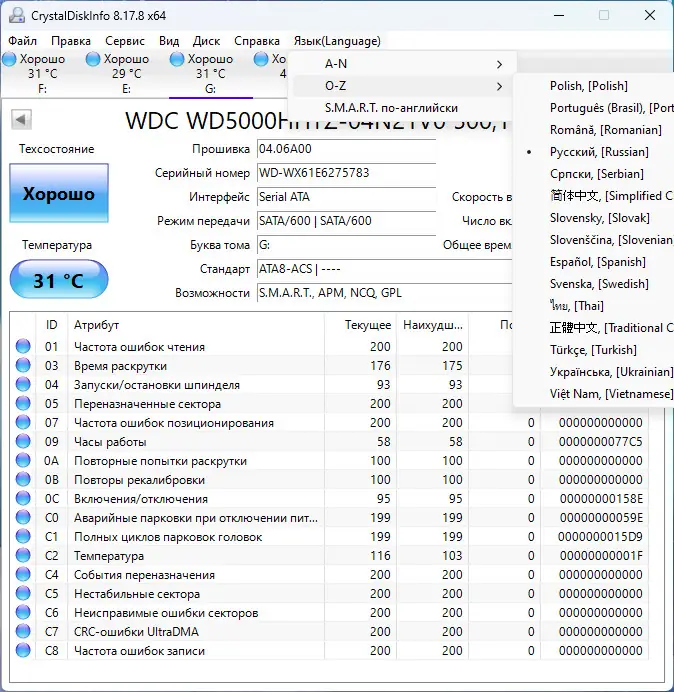Click status orb for attribute C1
Image resolution: width=674 pixels, height=692 pixels.
(x=23, y=536)
